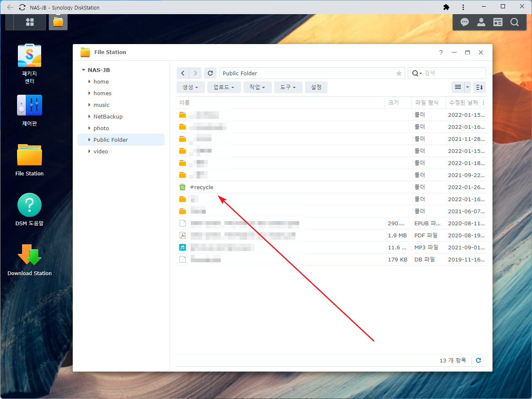532x399 pixels.
Task: Go forward in File Station
Action: pyautogui.click(x=195, y=73)
